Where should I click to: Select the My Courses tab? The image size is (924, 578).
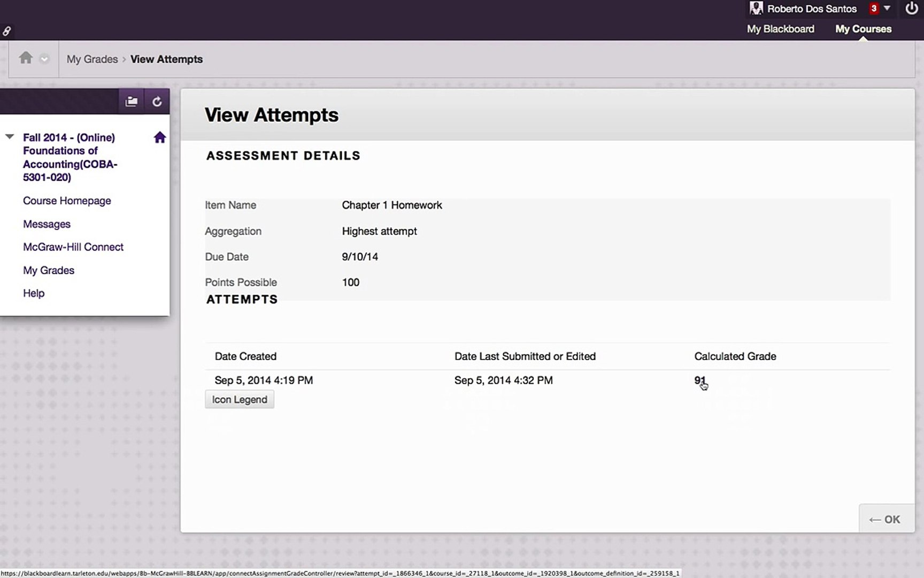863,29
